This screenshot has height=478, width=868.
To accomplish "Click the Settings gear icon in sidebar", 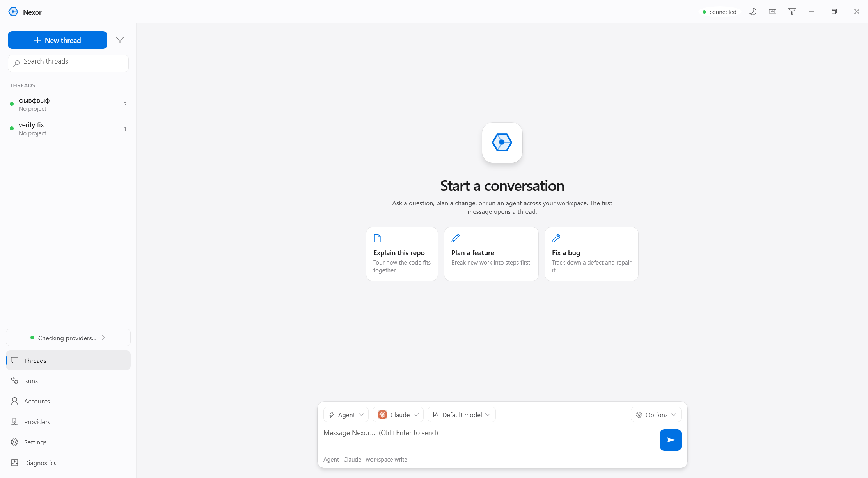I will [15, 442].
